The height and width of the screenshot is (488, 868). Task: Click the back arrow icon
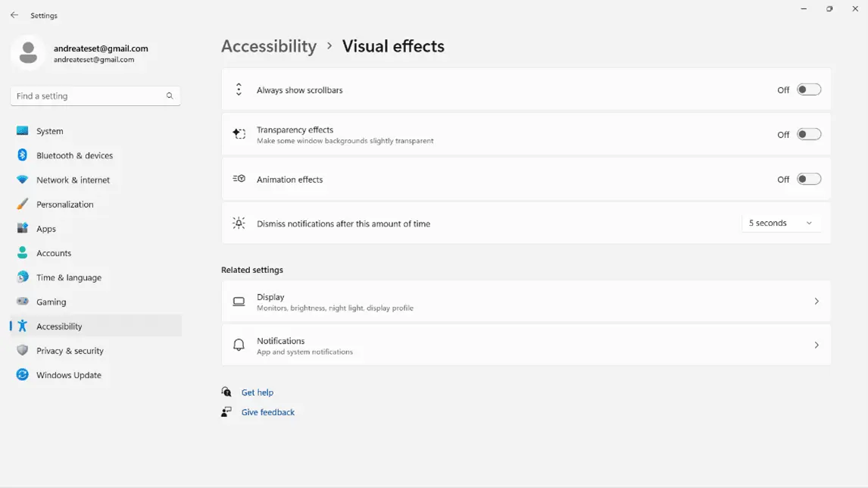(14, 15)
